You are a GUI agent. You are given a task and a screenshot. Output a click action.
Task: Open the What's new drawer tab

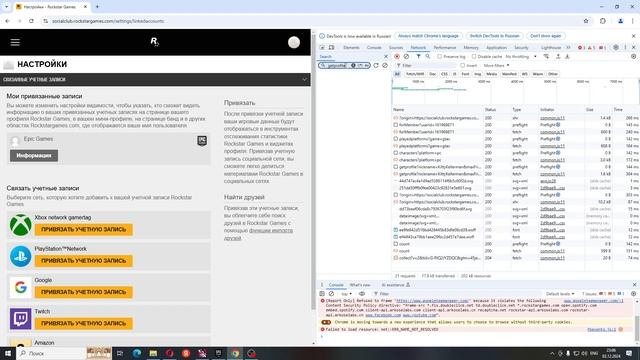[360, 285]
